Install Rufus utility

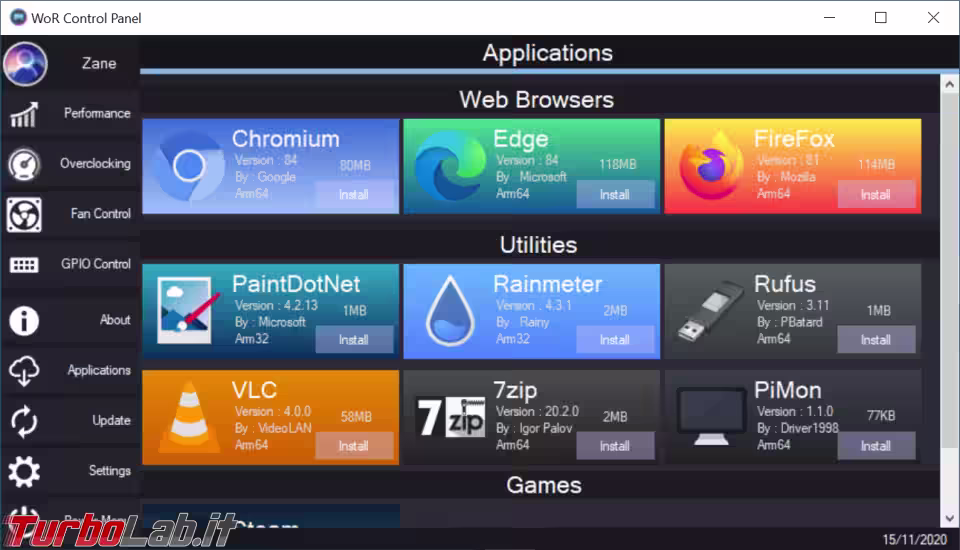876,339
